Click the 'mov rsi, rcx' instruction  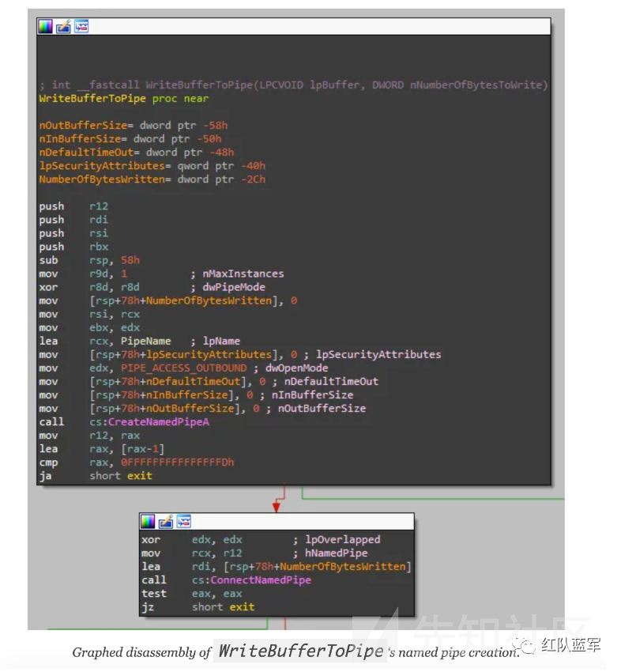(x=89, y=314)
